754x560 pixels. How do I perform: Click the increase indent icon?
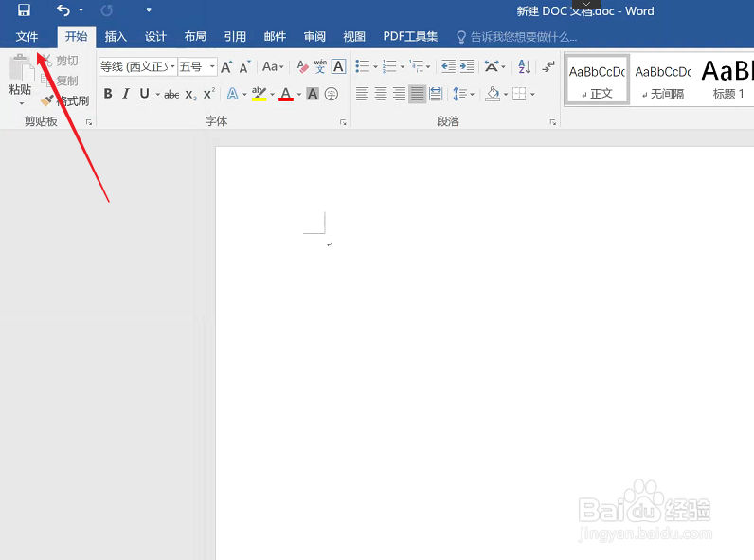[467, 66]
